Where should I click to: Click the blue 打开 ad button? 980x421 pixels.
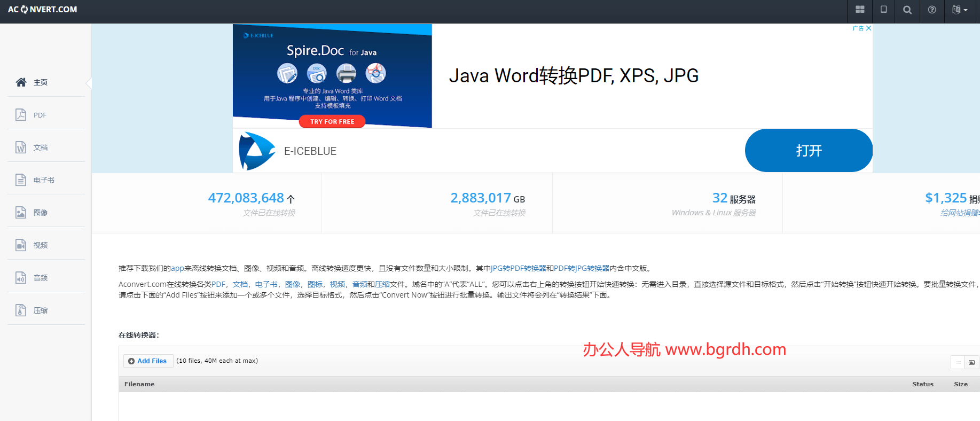click(x=808, y=151)
